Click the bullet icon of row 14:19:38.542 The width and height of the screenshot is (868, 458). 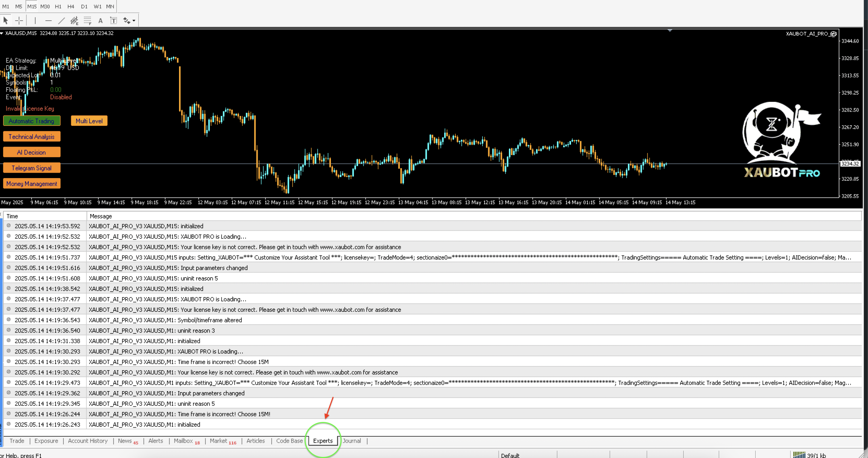point(8,288)
